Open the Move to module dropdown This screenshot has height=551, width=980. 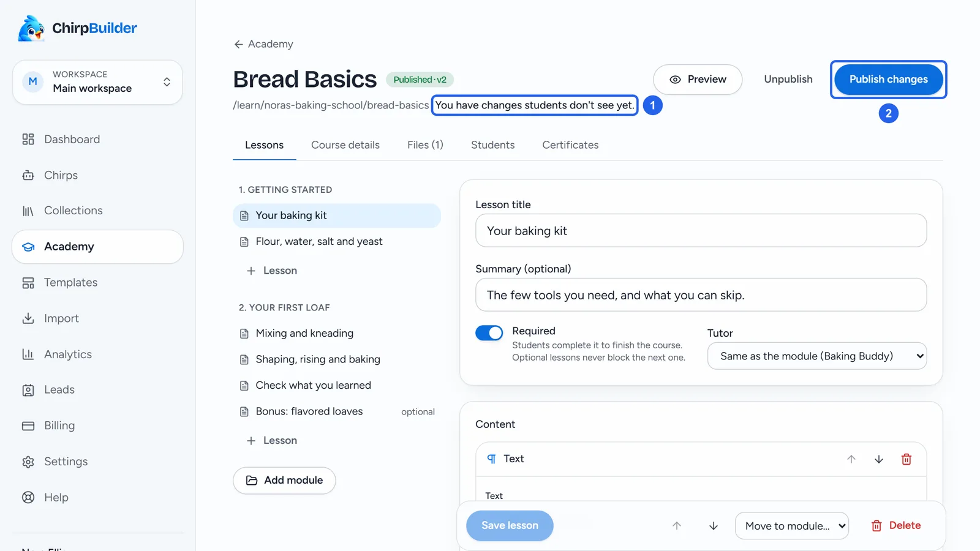(792, 526)
